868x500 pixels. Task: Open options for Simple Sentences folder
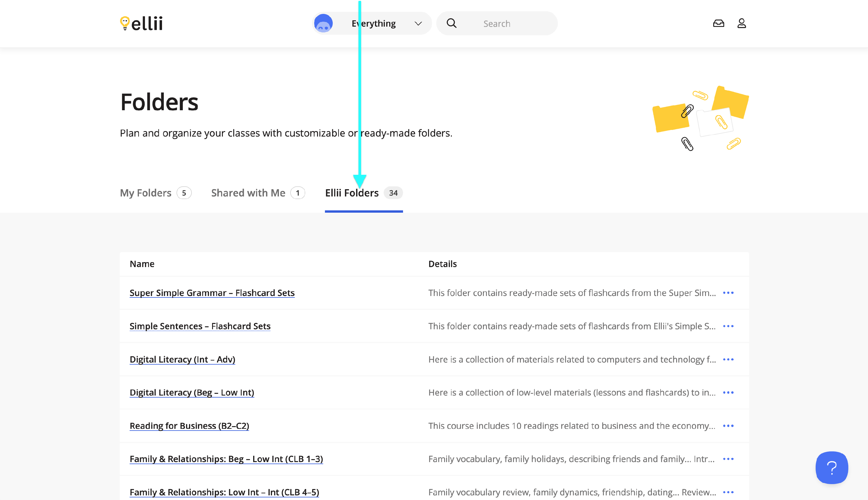[x=728, y=326]
